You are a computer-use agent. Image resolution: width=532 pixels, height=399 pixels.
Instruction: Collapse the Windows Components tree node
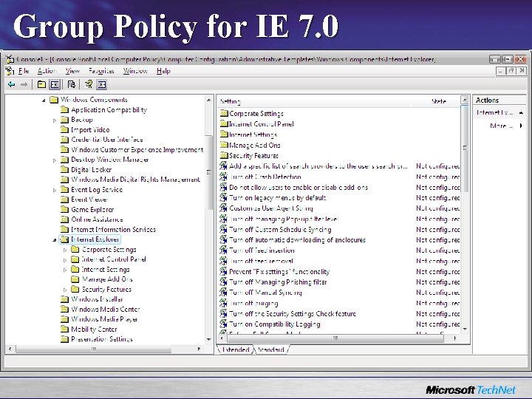coord(44,100)
